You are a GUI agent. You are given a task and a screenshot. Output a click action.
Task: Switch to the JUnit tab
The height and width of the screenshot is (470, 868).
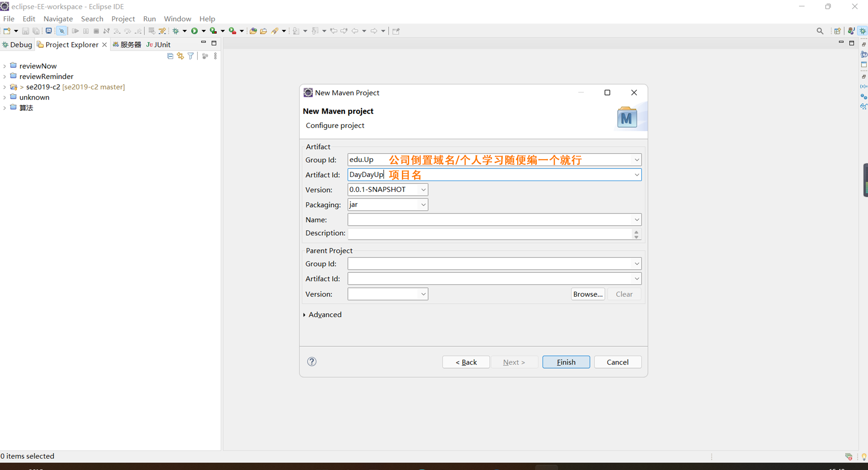pos(158,44)
